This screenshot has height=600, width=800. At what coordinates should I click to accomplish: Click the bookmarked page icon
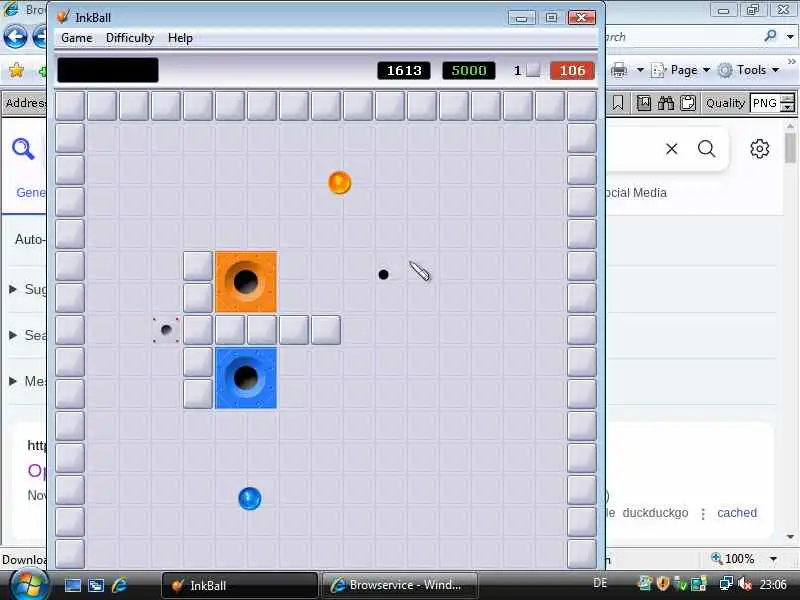(x=644, y=104)
